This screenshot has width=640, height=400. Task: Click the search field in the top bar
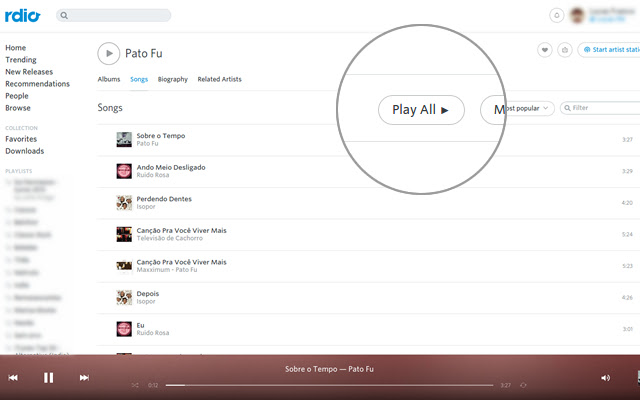[113, 16]
